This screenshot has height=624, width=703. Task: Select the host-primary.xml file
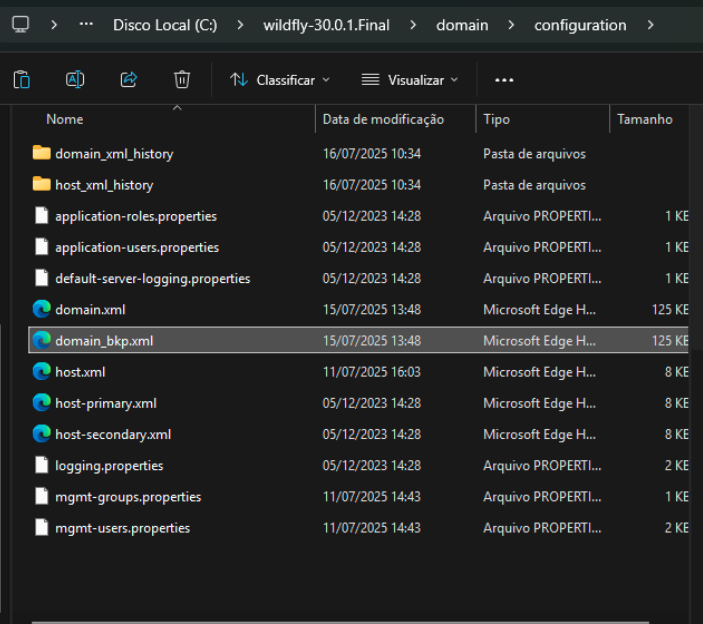[106, 403]
